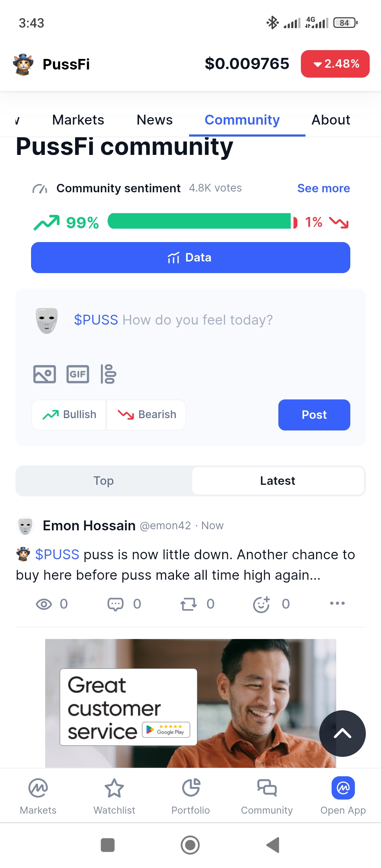Switch feed to Top posts

(104, 481)
